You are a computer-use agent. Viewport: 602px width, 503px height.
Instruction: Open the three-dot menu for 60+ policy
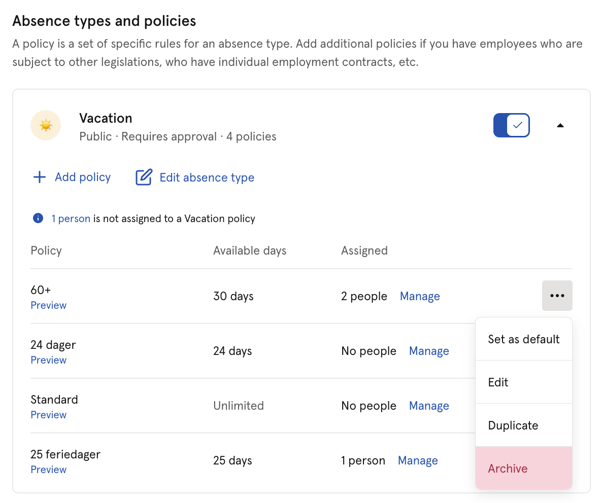[x=557, y=296]
